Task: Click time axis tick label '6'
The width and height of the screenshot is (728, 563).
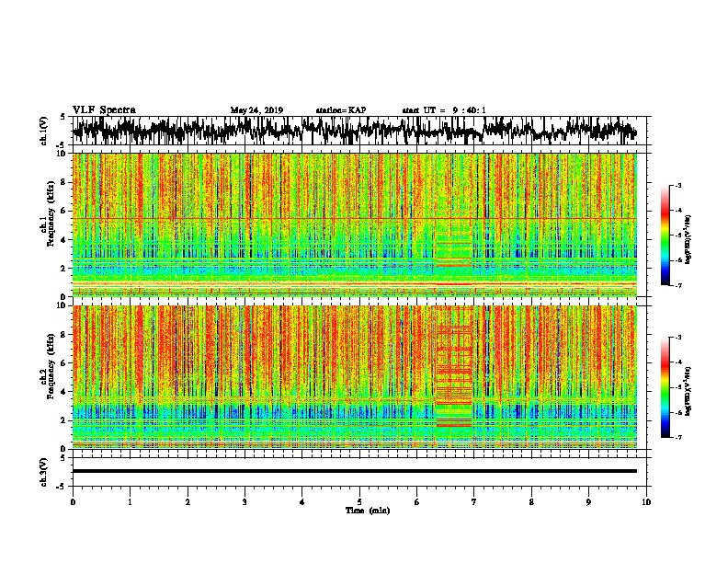Action: click(x=417, y=502)
